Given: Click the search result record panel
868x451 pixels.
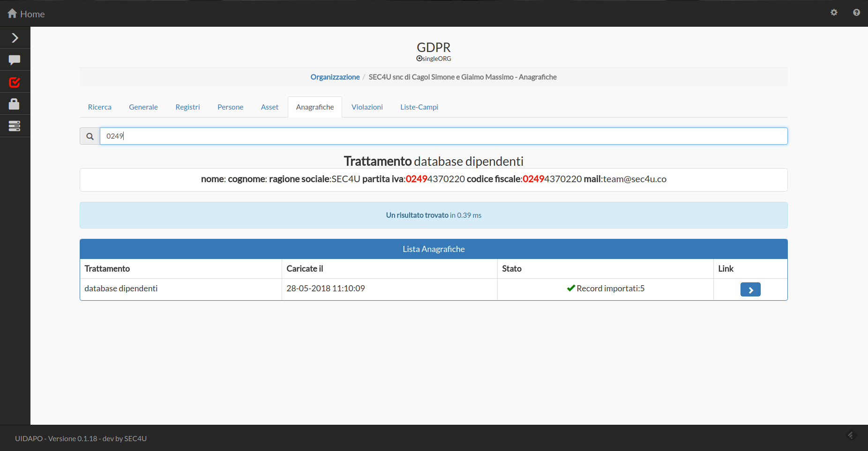Looking at the screenshot, I should 434,180.
